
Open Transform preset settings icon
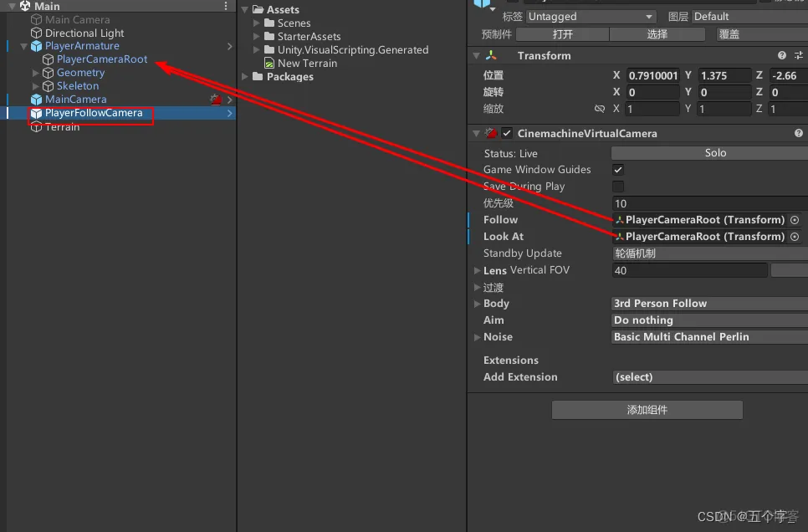pyautogui.click(x=799, y=55)
